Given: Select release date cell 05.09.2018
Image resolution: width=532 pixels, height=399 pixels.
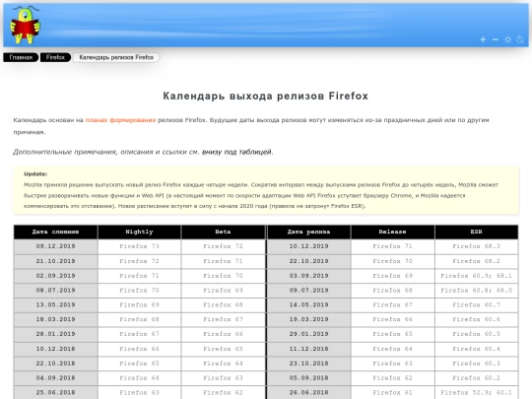Looking at the screenshot, I should [x=308, y=378].
